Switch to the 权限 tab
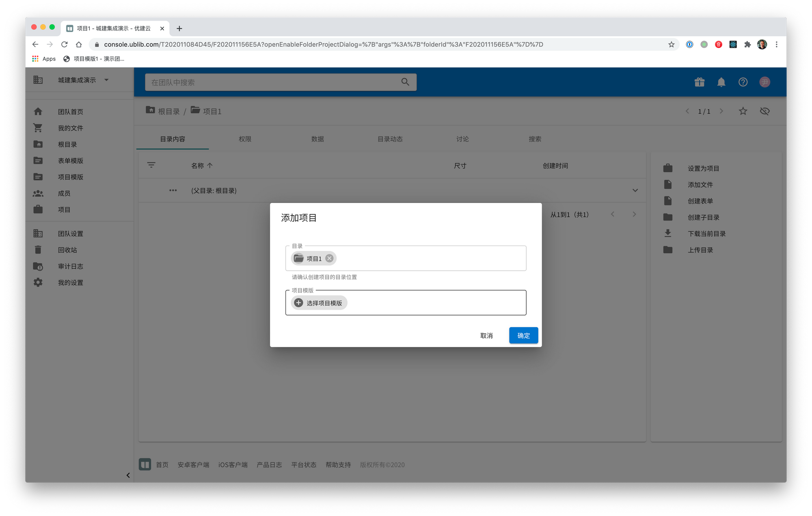The image size is (812, 516). coord(245,139)
